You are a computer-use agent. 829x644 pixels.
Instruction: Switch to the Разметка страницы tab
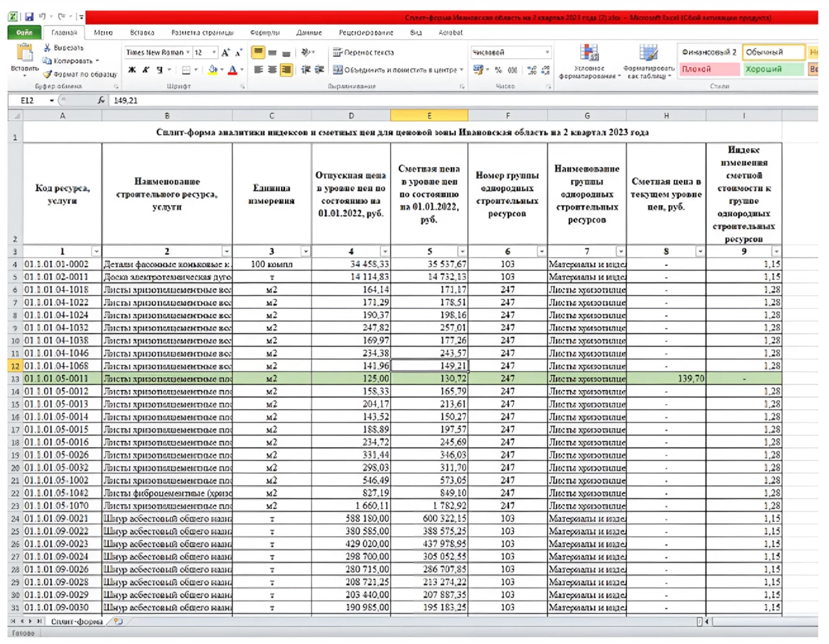point(202,32)
